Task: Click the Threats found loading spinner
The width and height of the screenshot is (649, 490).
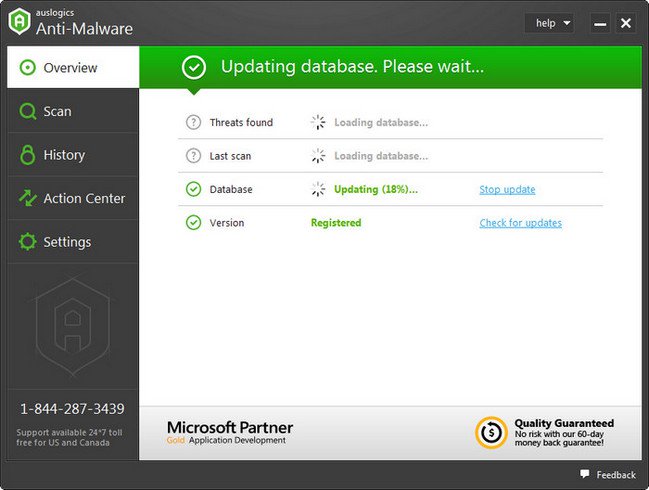Action: [318, 122]
